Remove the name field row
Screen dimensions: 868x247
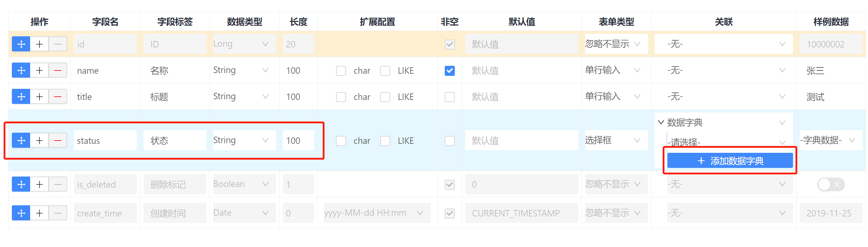click(x=58, y=70)
